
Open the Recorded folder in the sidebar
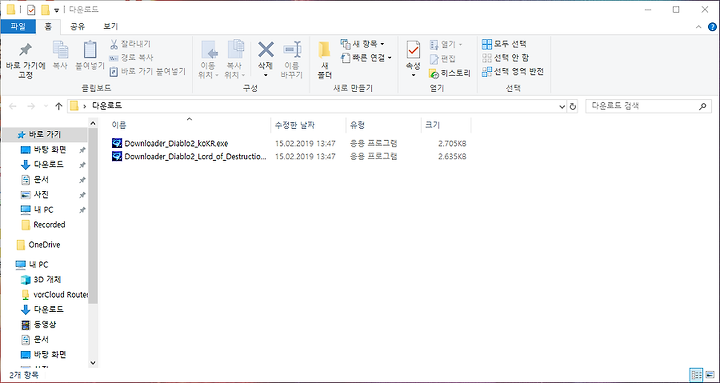[x=49, y=225]
